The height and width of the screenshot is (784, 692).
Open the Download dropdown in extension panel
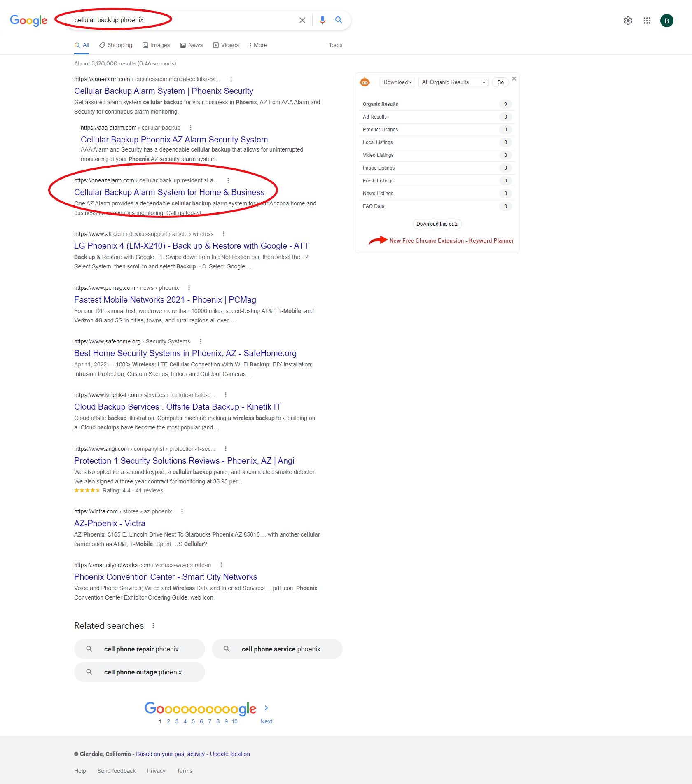click(x=397, y=82)
